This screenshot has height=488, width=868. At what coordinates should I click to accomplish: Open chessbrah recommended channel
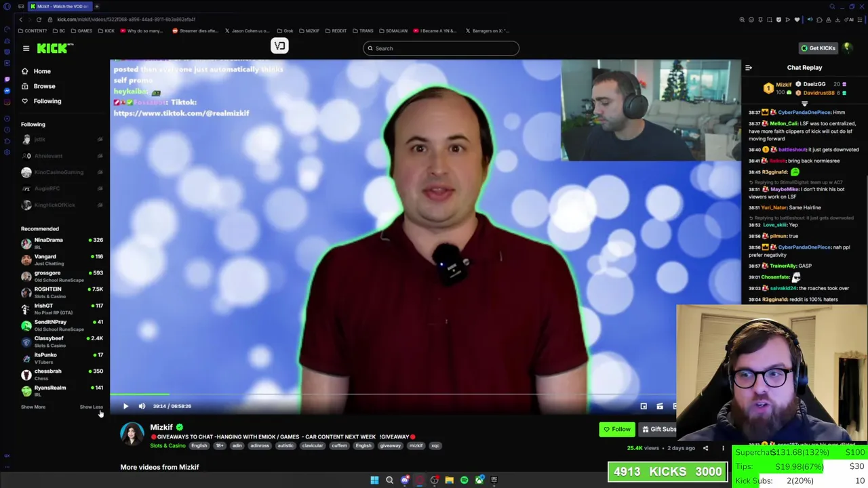pyautogui.click(x=62, y=374)
